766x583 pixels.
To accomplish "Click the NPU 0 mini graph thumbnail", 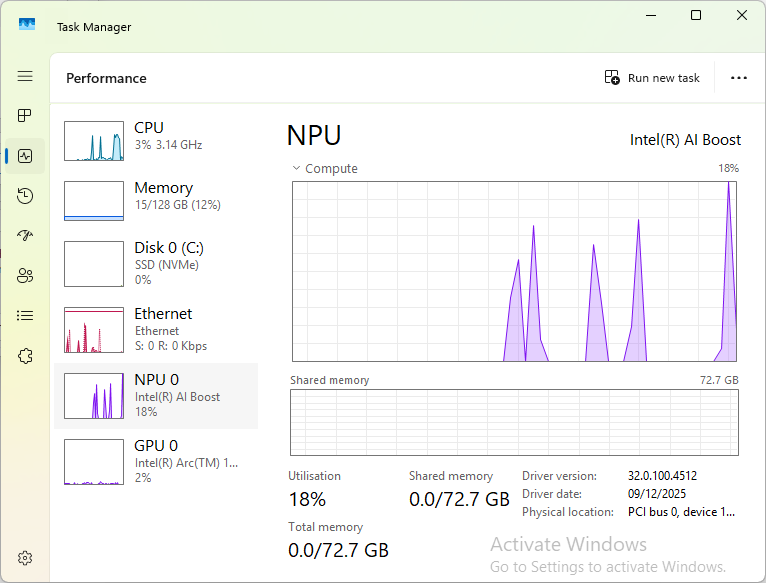I will (x=94, y=396).
